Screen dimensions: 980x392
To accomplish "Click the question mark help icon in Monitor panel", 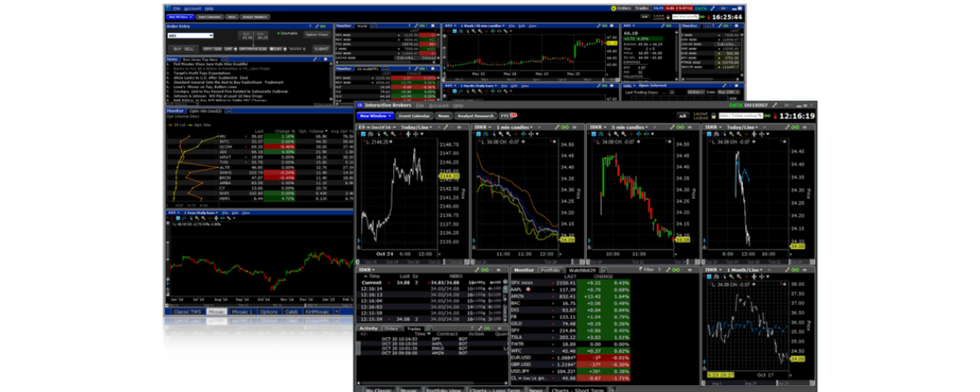I will 660,269.
